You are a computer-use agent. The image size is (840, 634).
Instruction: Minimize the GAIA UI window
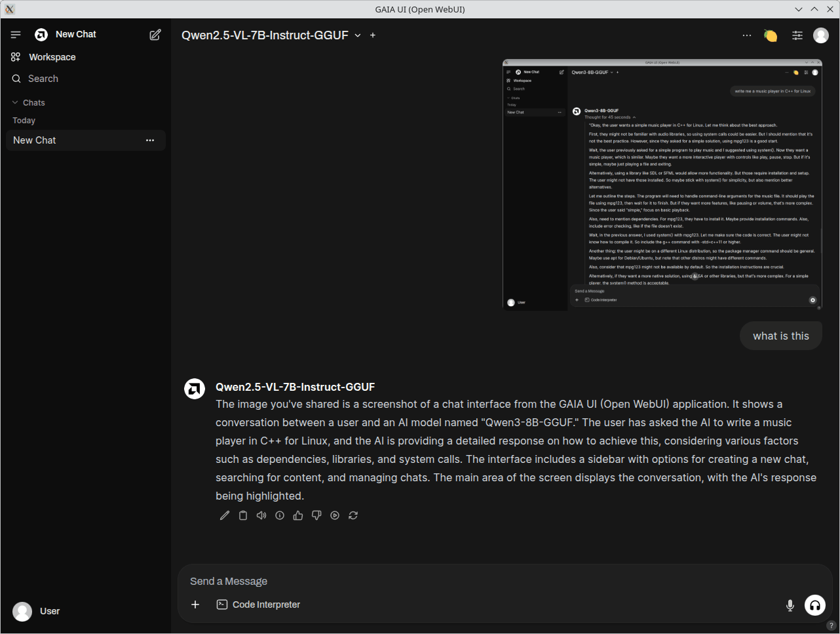pyautogui.click(x=799, y=9)
